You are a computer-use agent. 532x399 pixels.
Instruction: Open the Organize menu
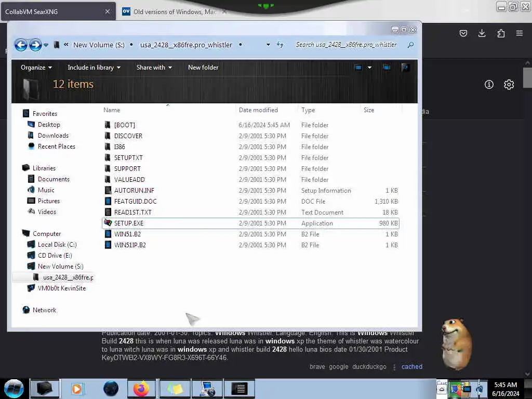36,68
